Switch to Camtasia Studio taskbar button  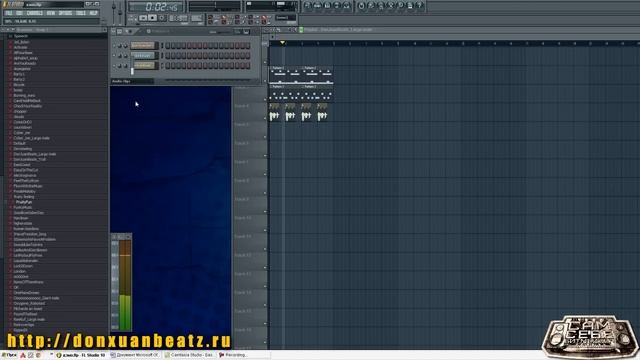point(189,355)
